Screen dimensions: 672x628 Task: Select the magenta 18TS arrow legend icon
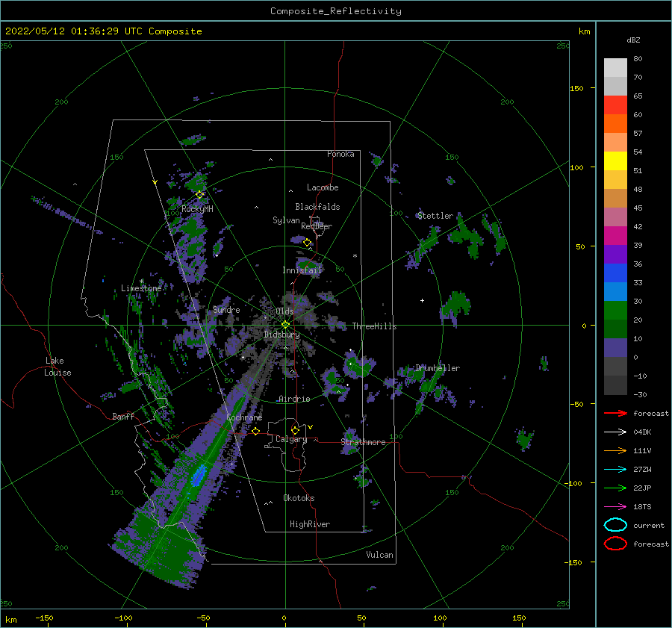point(615,507)
